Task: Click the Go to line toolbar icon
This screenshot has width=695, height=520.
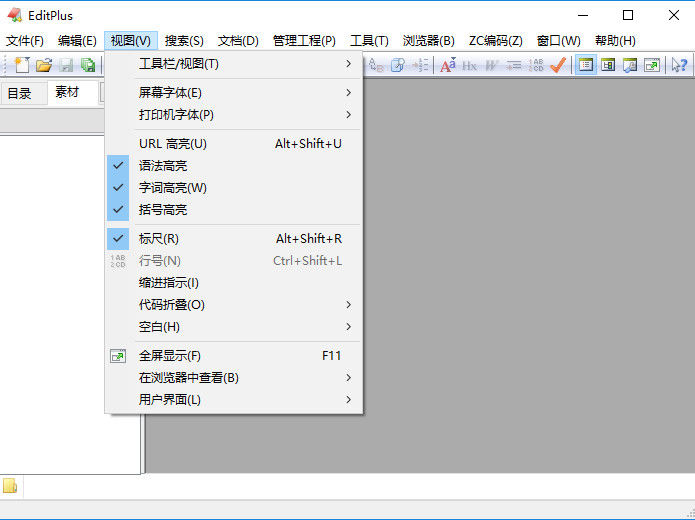Action: [420, 65]
